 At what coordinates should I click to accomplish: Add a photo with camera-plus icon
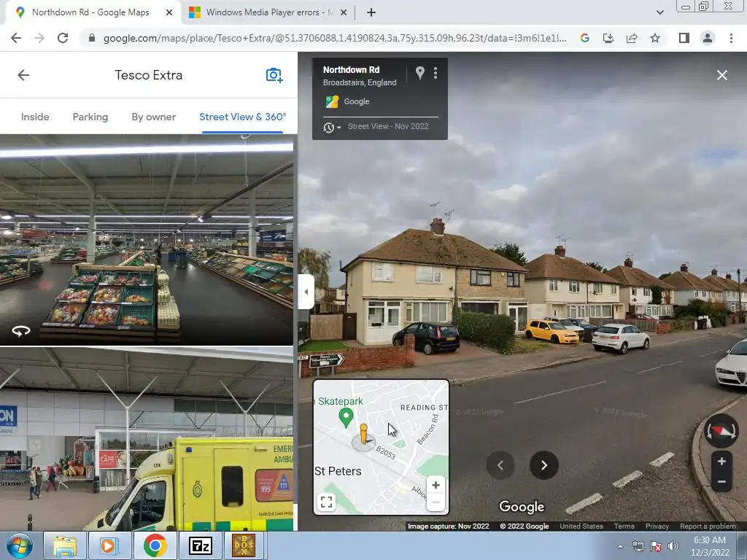tap(274, 75)
